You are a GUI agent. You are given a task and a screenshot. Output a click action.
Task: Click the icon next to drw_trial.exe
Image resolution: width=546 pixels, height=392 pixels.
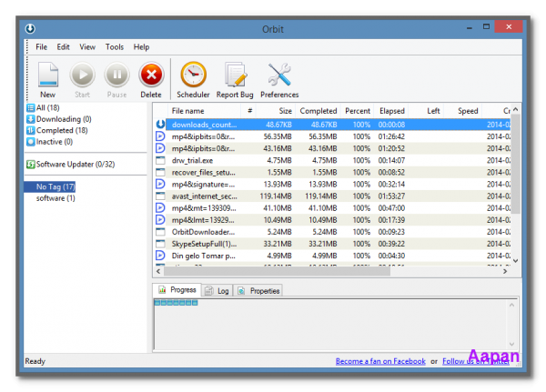pyautogui.click(x=160, y=160)
